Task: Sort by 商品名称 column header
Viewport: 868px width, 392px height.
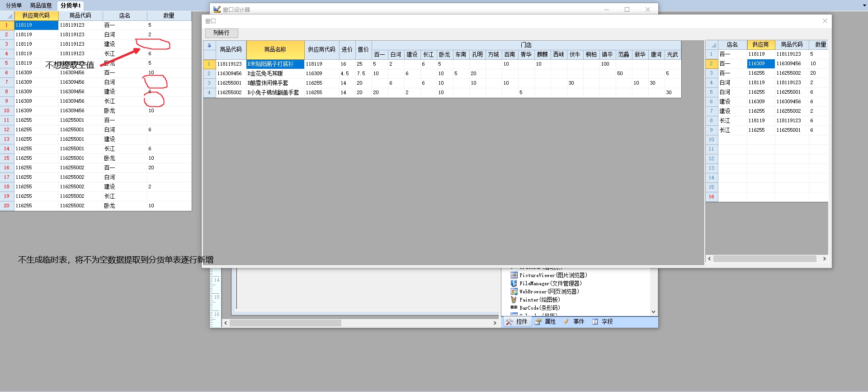Action: (275, 50)
